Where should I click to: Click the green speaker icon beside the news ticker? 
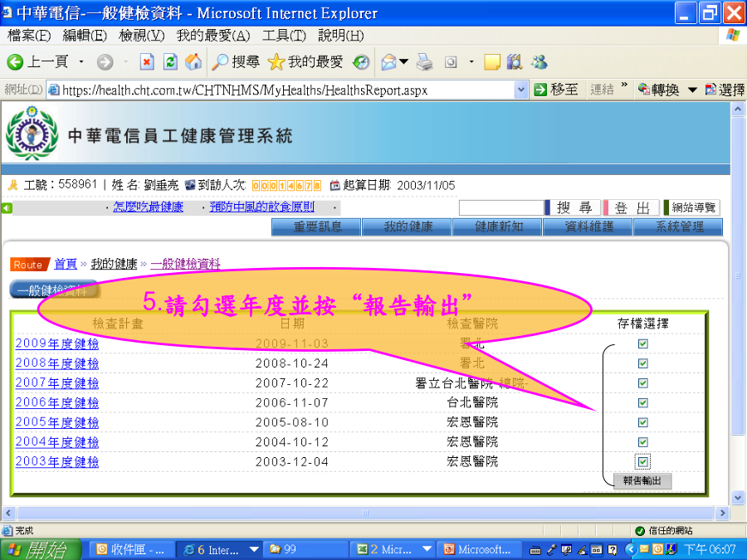7,207
